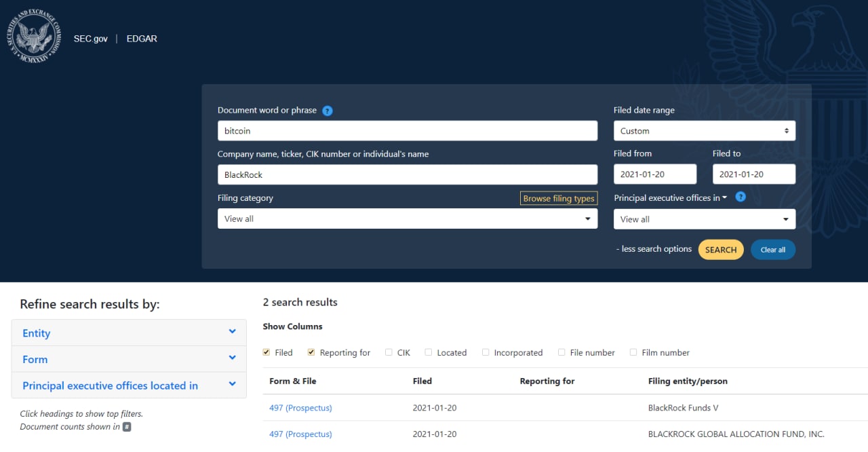Click the yellow SEARCH button
Screen dimensions: 868x452
pyautogui.click(x=721, y=250)
